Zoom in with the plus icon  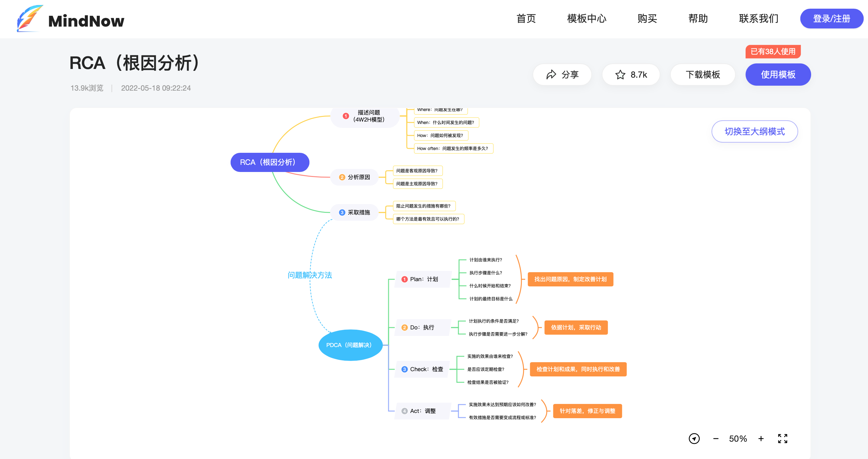click(x=761, y=438)
